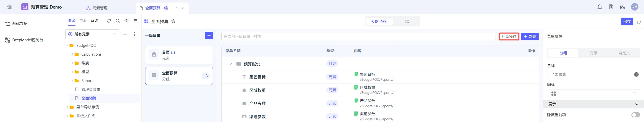Select the 自定义 properties tab
Screen dimensions: 644x122
[x=624, y=53]
